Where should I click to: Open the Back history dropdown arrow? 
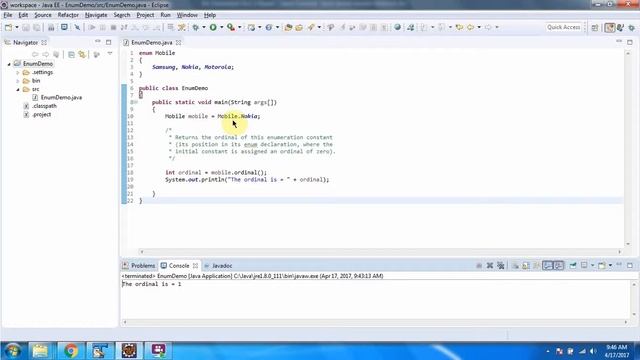pyautogui.click(x=479, y=27)
